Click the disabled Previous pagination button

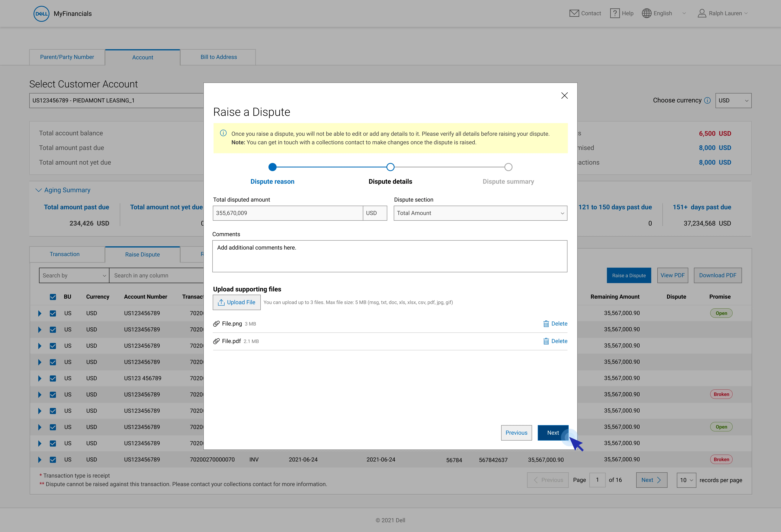click(548, 480)
